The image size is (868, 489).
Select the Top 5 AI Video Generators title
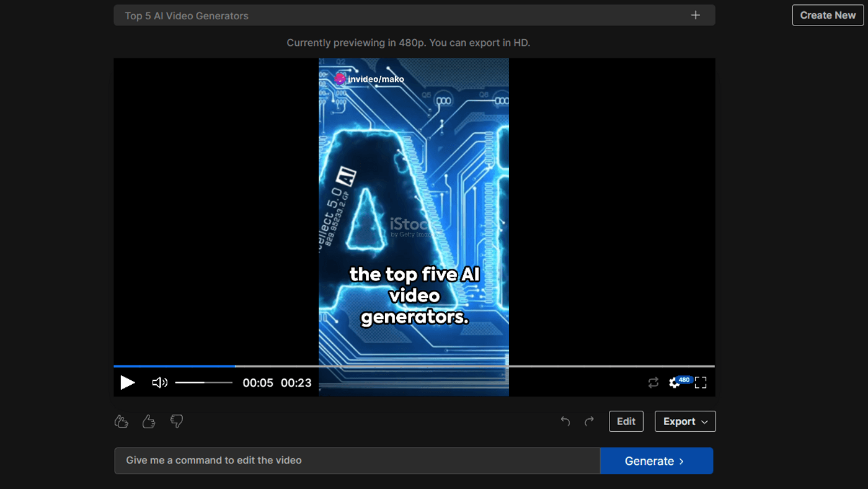pyautogui.click(x=186, y=15)
